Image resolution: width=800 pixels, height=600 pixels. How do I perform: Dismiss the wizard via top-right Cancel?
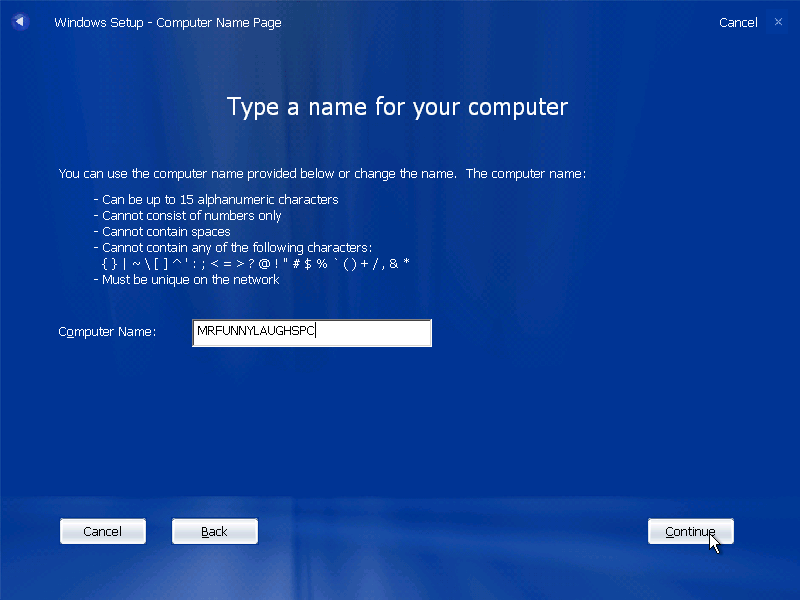(x=738, y=21)
